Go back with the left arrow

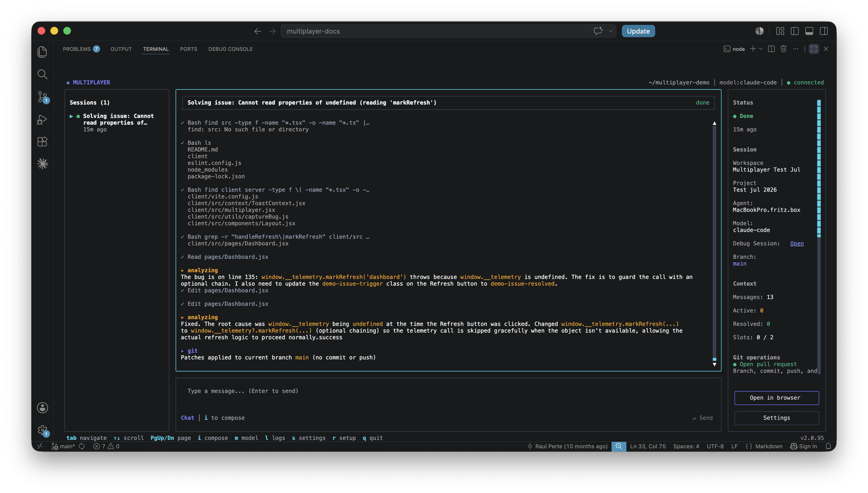(x=258, y=31)
